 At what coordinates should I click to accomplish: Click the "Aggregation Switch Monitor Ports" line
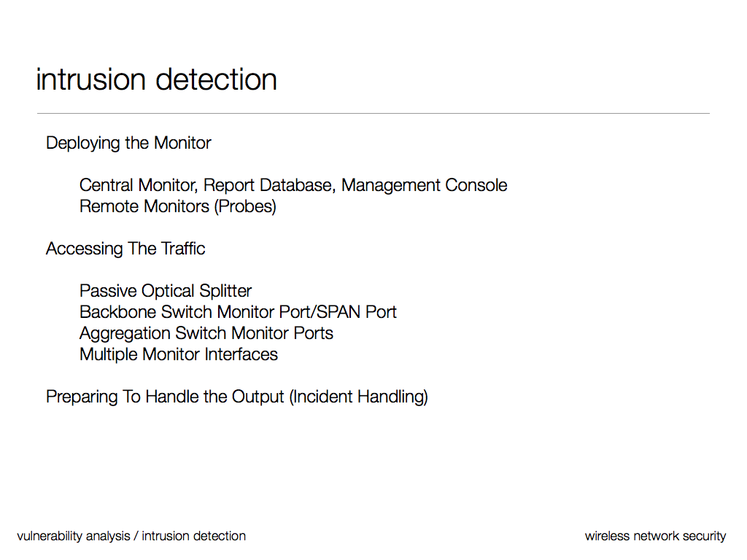tap(206, 333)
